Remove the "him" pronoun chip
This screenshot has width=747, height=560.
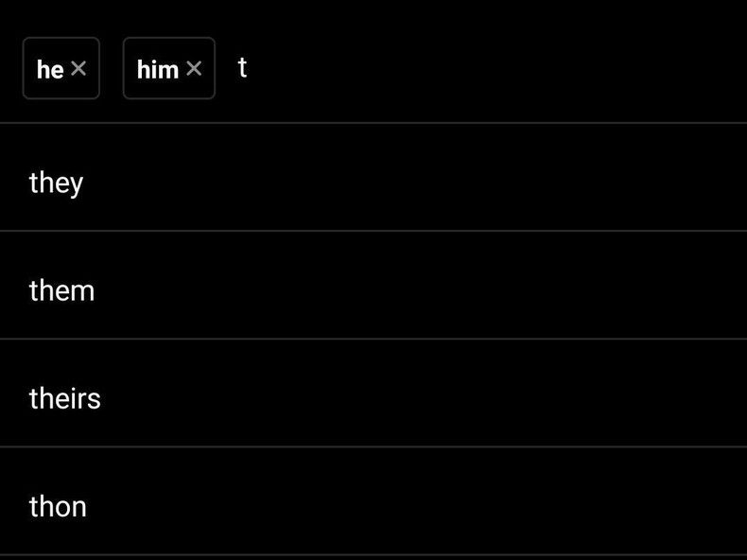click(x=194, y=68)
